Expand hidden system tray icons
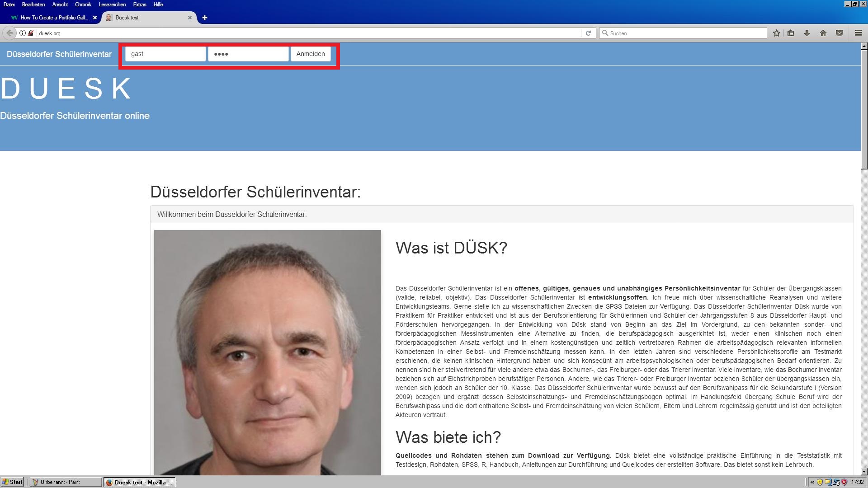The width and height of the screenshot is (868, 488). 812,482
